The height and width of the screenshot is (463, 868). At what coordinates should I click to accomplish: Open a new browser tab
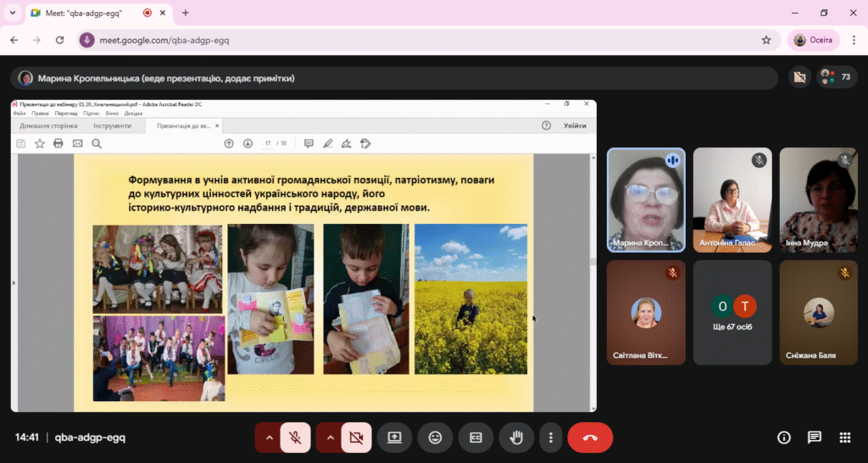point(186,13)
